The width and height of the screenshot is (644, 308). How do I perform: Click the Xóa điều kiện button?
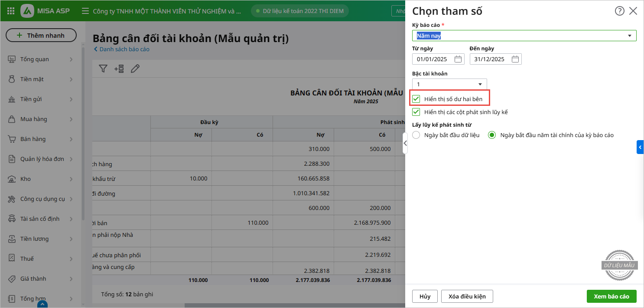point(467,296)
